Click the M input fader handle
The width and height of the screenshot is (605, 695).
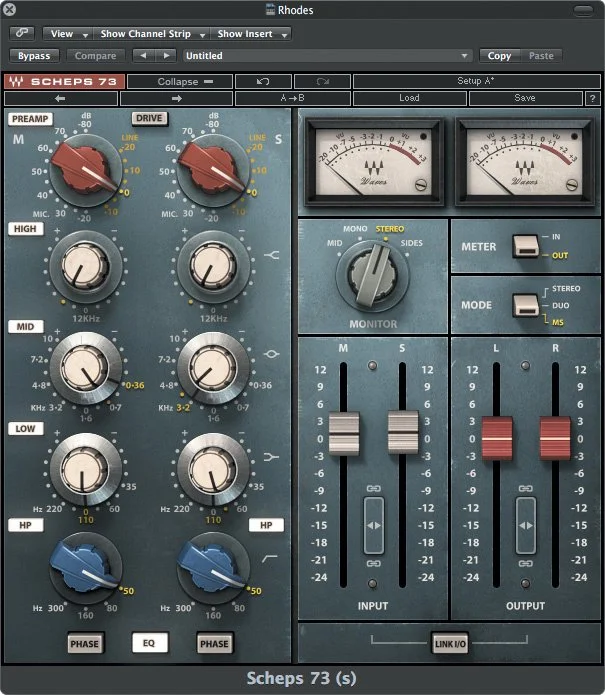point(343,433)
